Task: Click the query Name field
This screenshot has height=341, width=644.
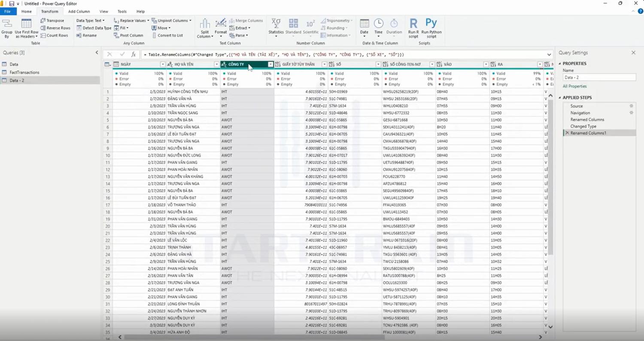Action: point(599,78)
